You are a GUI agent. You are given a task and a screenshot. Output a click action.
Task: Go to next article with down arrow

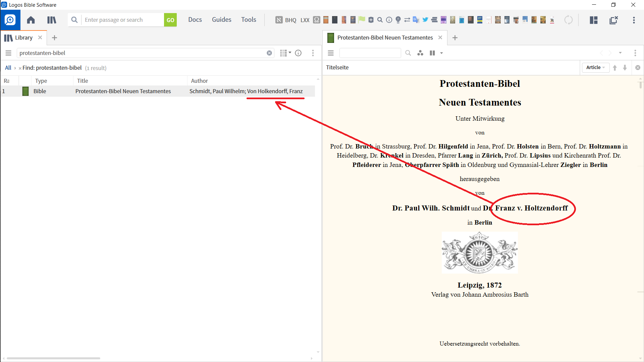pyautogui.click(x=625, y=67)
